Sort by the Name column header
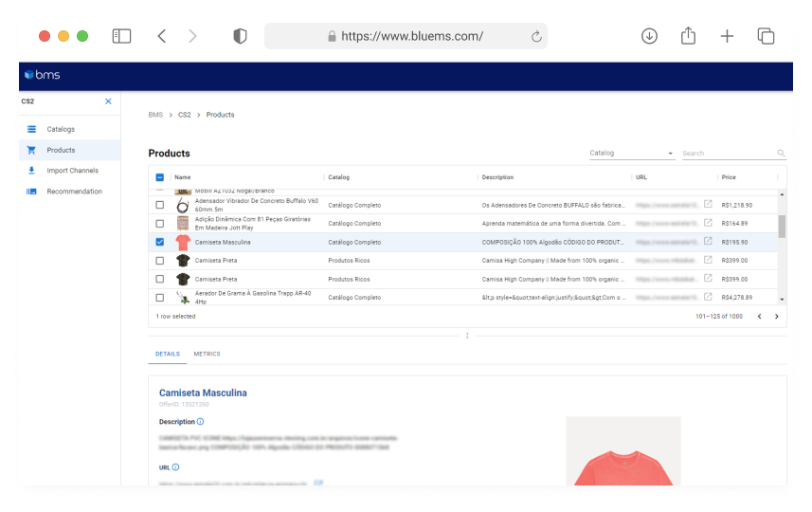The image size is (812, 512). click(x=183, y=177)
